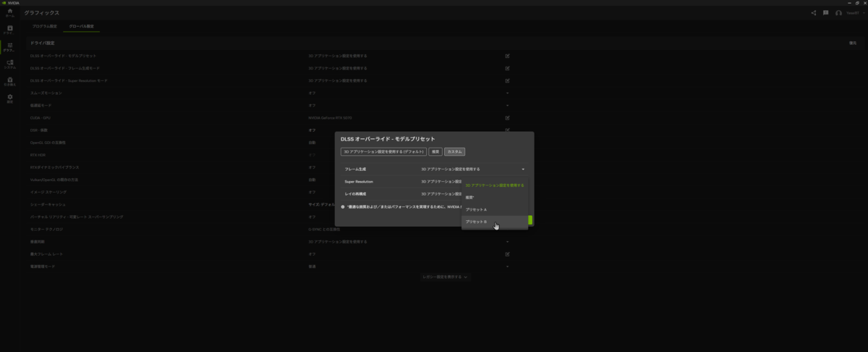Edit the DLSS オーバーライド - フレーム生成モード setting
868x352 pixels.
click(x=507, y=68)
